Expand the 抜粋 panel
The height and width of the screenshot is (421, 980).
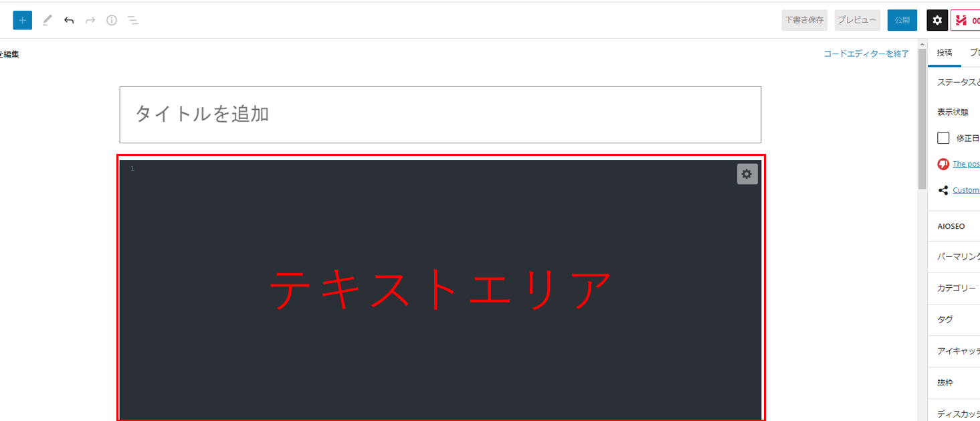(x=954, y=383)
